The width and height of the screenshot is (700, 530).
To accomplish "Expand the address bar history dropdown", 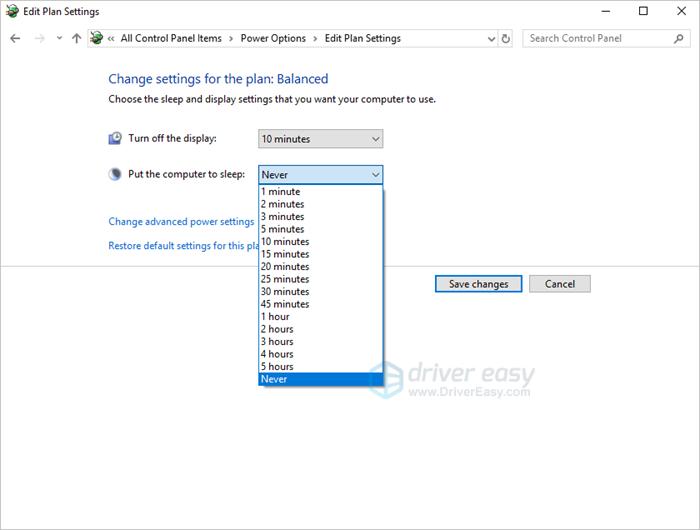I will 491,39.
